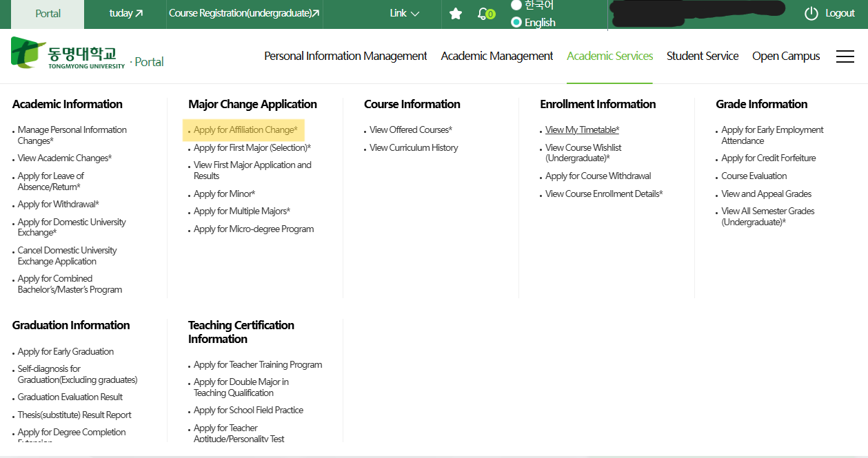Click the Tongmyong University logo
This screenshot has height=458, width=868.
[68, 54]
